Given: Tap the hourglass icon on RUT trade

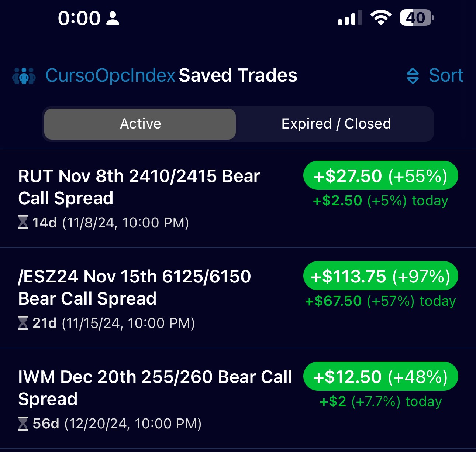Looking at the screenshot, I should (x=23, y=222).
